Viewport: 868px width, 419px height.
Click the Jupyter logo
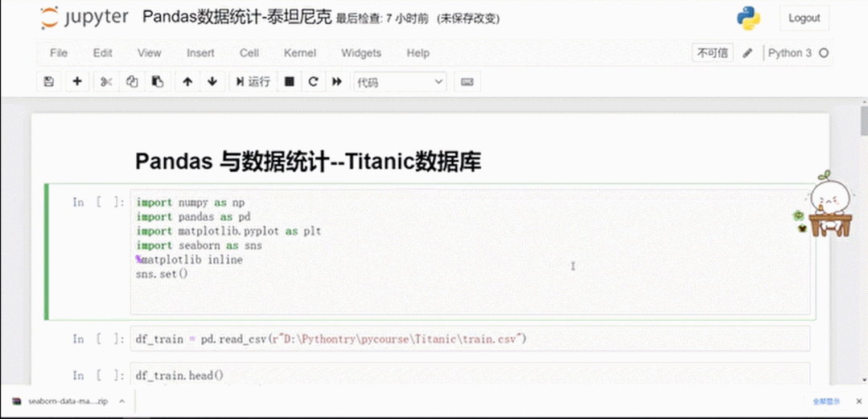[84, 18]
